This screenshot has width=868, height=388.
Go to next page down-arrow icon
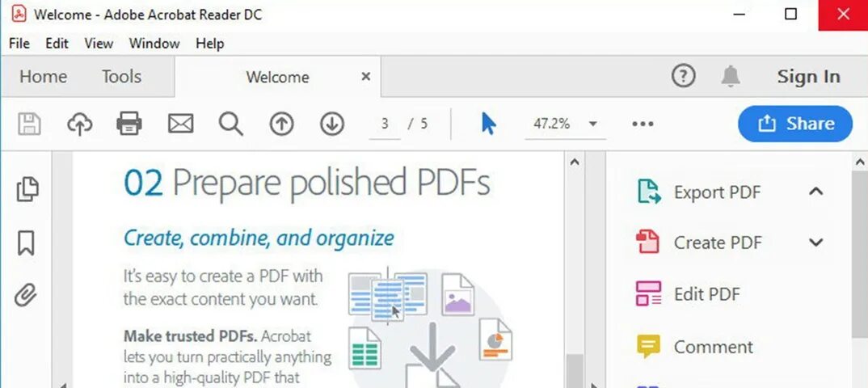tap(332, 124)
